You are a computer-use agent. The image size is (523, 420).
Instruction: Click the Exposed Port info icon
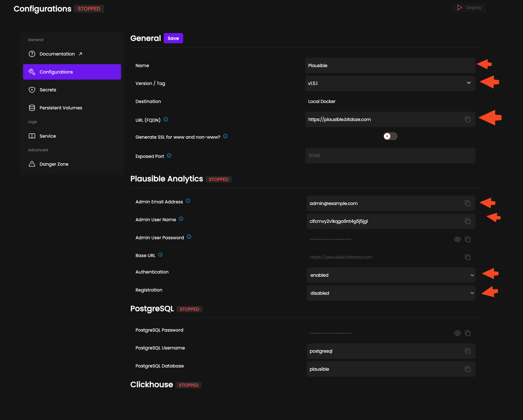pyautogui.click(x=169, y=155)
